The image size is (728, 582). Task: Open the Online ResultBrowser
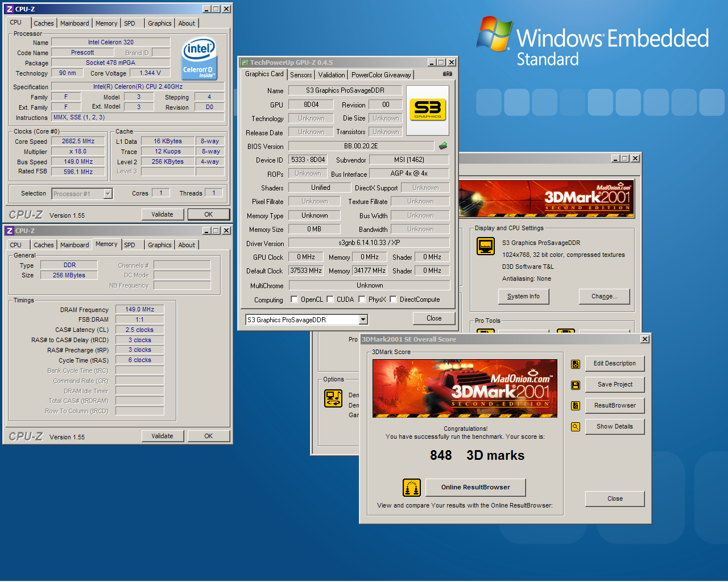click(476, 488)
